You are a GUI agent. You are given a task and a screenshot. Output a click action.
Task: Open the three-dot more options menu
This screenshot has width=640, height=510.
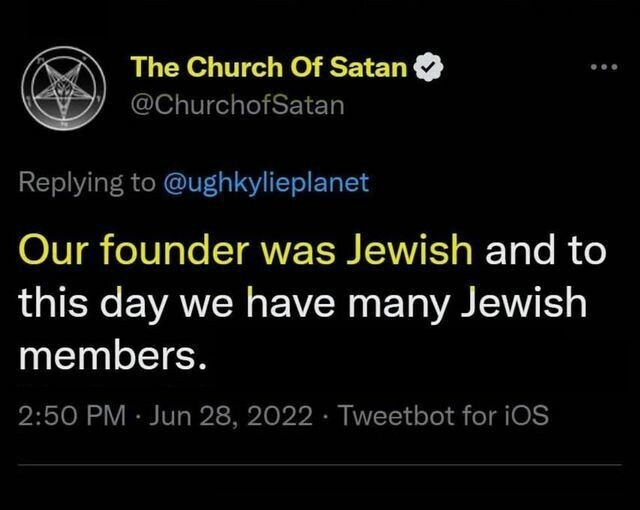click(605, 67)
